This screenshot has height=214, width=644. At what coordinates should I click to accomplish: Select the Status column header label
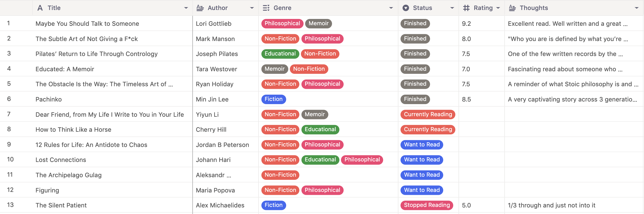[422, 8]
